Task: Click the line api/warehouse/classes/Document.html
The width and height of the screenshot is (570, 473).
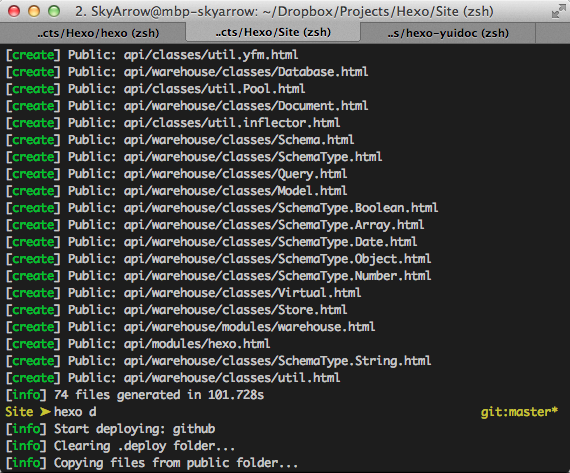Action: coord(187,106)
